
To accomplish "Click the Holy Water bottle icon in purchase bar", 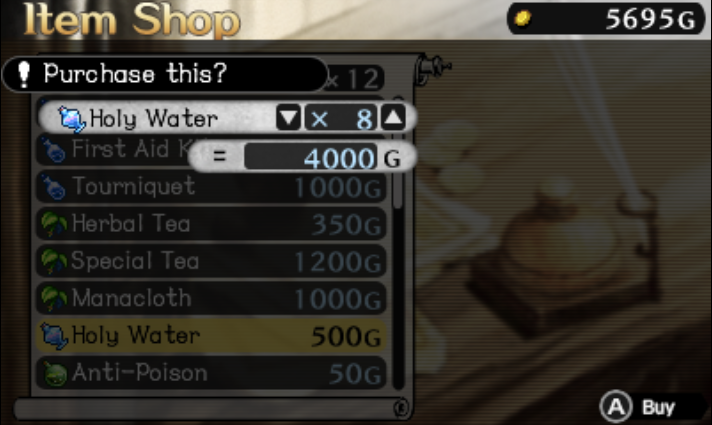I will point(72,119).
